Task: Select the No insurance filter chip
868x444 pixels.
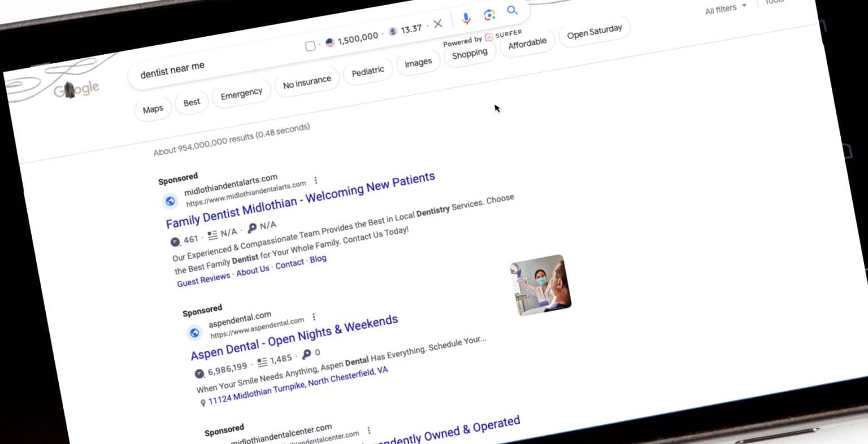Action: (x=307, y=83)
